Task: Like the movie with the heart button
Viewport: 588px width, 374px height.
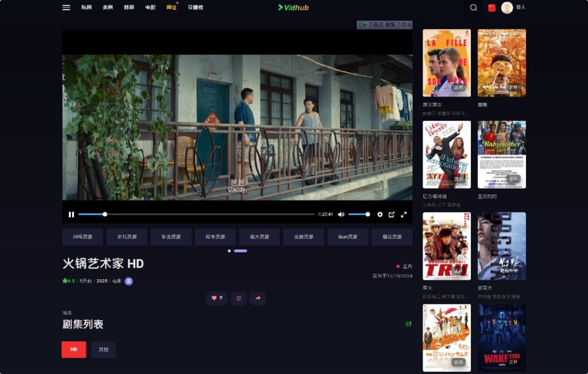Action: click(x=216, y=299)
